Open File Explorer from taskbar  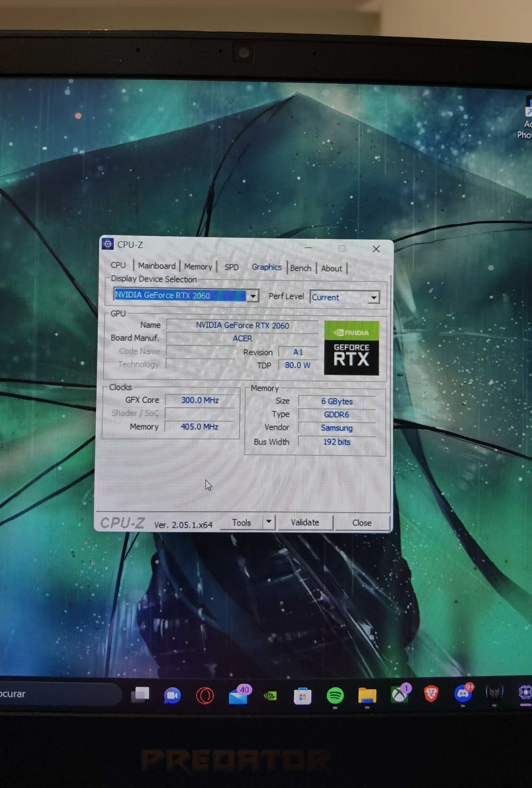367,696
